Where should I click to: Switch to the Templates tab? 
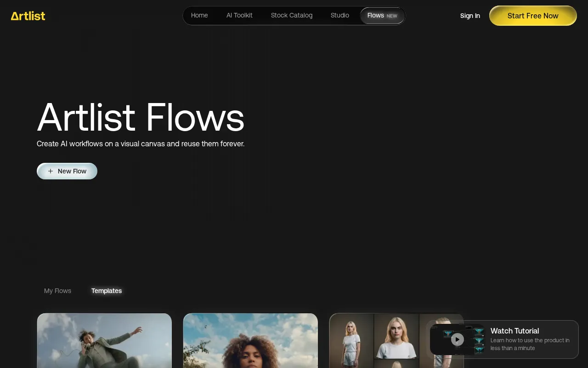107,291
